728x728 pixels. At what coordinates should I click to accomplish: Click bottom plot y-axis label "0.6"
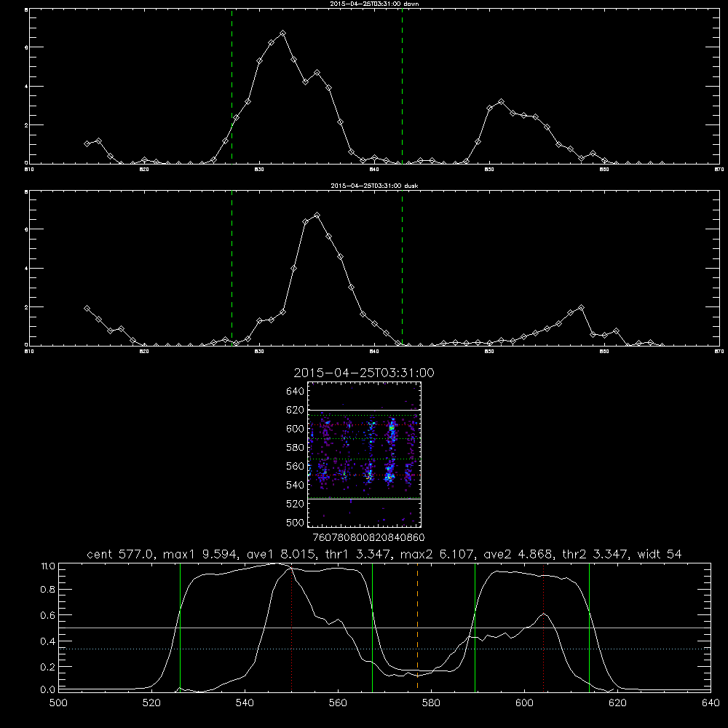(48, 615)
